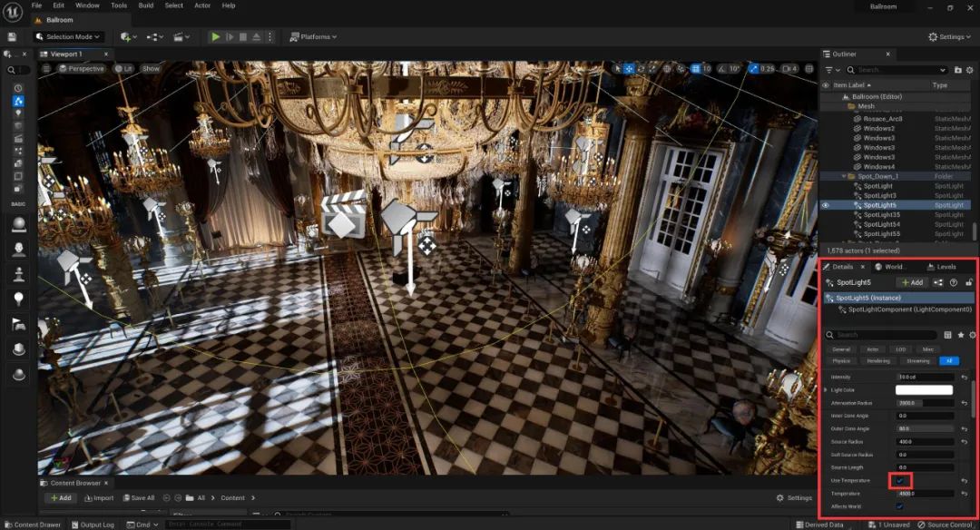Click the favorites star in Details panel
Screen dimensions: 980x530
coord(960,335)
